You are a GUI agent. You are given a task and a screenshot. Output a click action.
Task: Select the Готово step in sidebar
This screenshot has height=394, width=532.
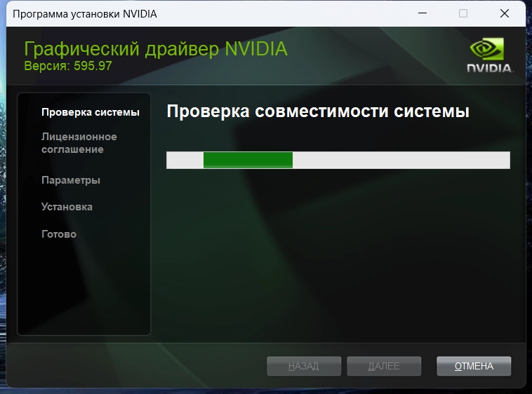(x=59, y=234)
